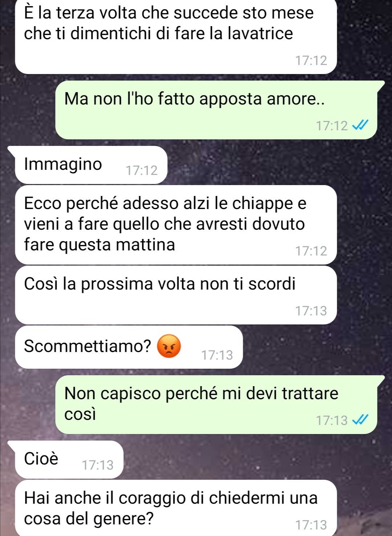The image size is (392, 536).
Task: Select 'Ma non l'ho fatto apposta amore..' message
Action: pyautogui.click(x=217, y=110)
